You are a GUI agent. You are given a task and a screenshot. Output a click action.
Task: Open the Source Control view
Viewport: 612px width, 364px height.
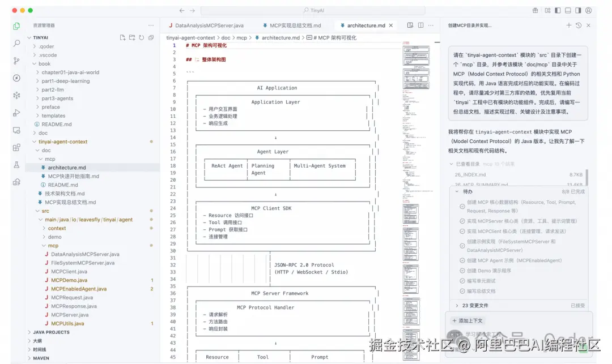tap(16, 61)
